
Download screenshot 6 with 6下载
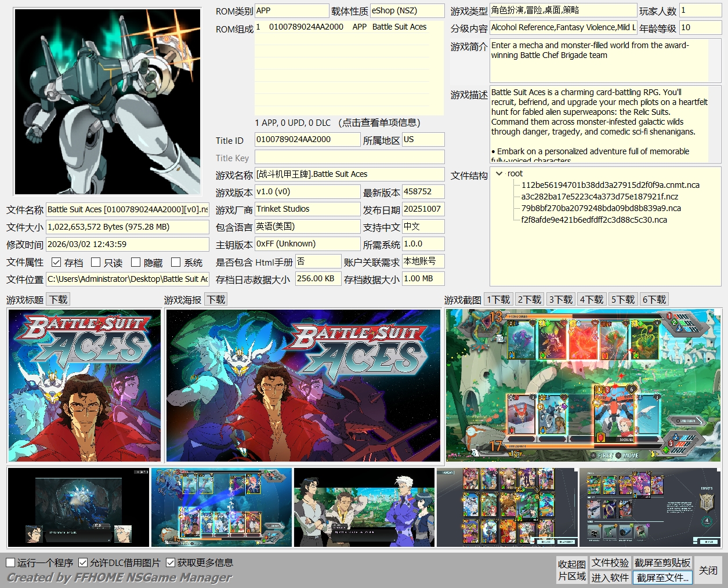pyautogui.click(x=654, y=299)
